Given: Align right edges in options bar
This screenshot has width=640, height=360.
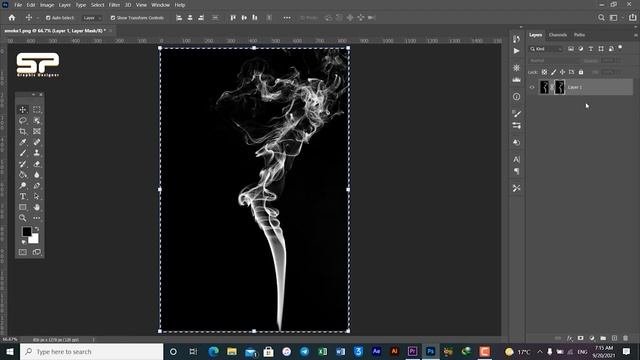Looking at the screenshot, I should point(201,18).
